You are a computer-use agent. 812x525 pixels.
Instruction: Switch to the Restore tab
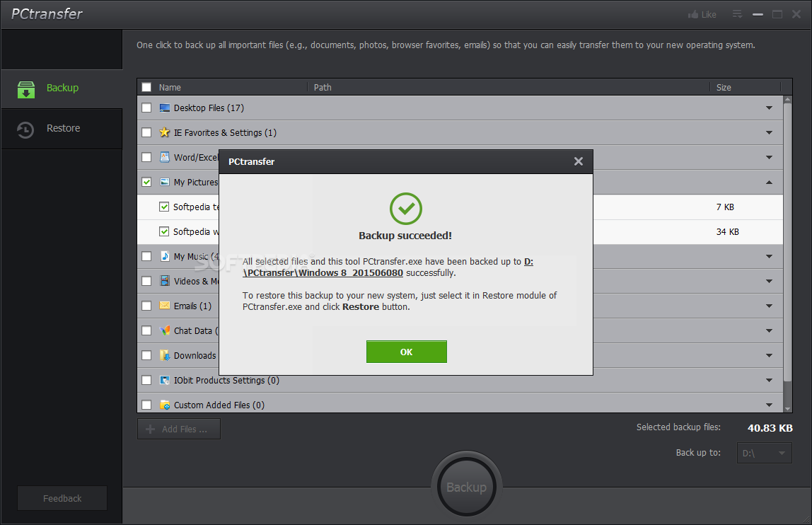coord(62,129)
